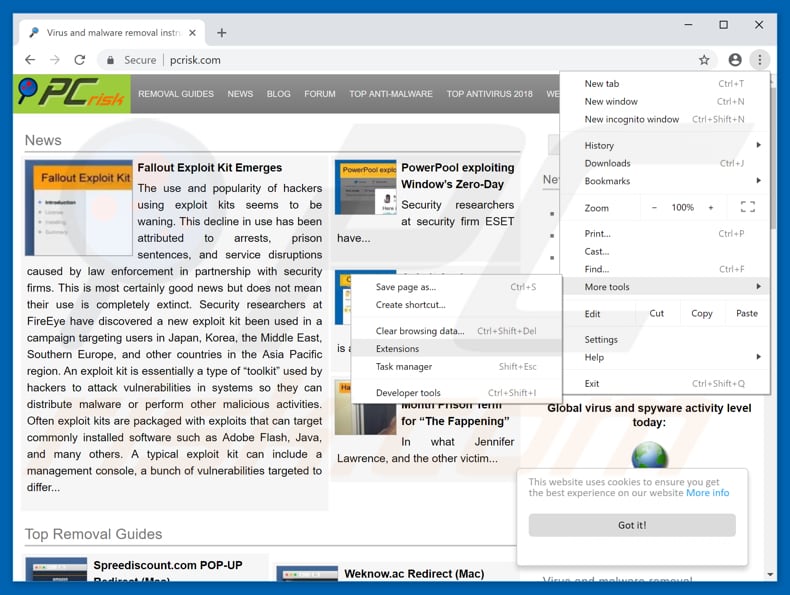Open Task manager submenu item
790x595 pixels.
(456, 367)
